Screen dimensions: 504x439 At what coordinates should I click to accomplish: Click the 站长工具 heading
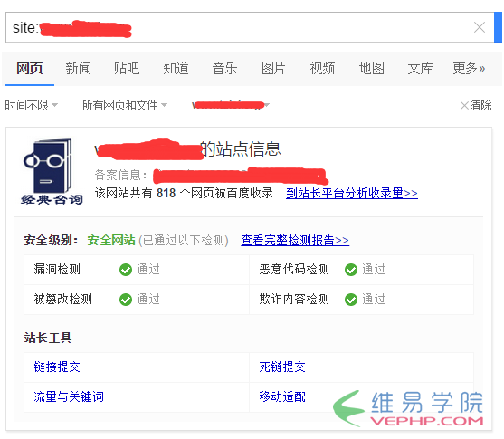pos(48,338)
